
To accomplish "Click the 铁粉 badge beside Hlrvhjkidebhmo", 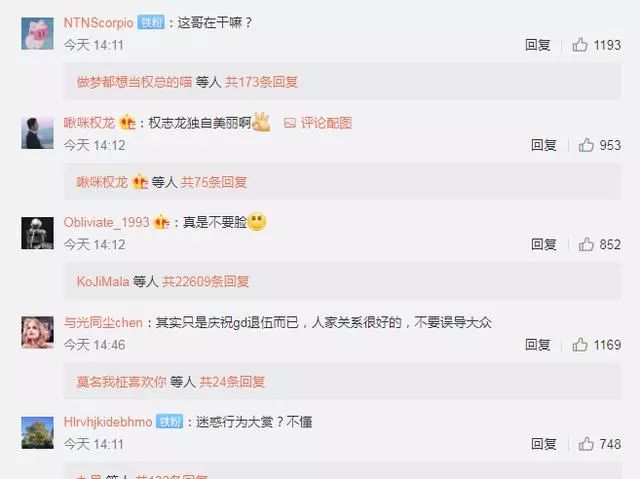I will click(169, 421).
